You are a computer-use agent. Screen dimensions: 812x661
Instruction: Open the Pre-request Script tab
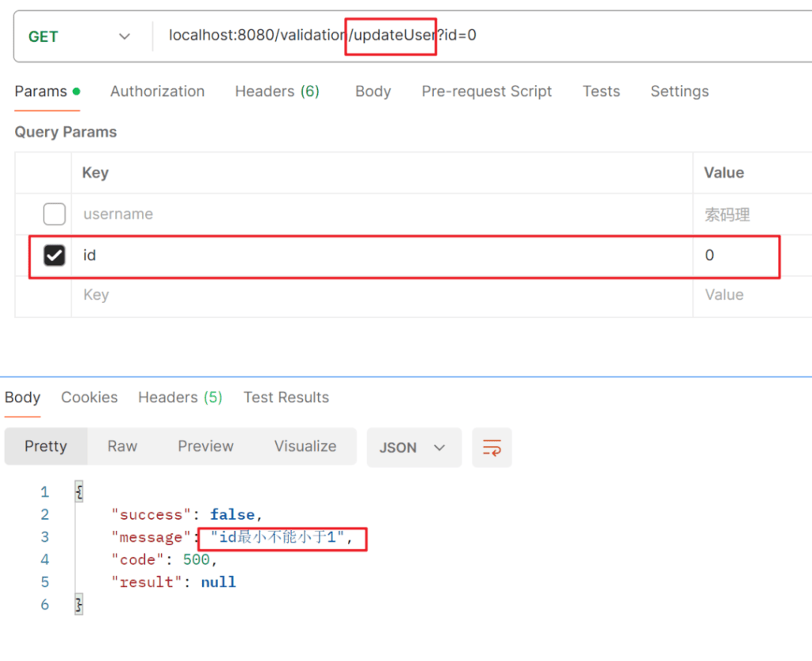486,91
